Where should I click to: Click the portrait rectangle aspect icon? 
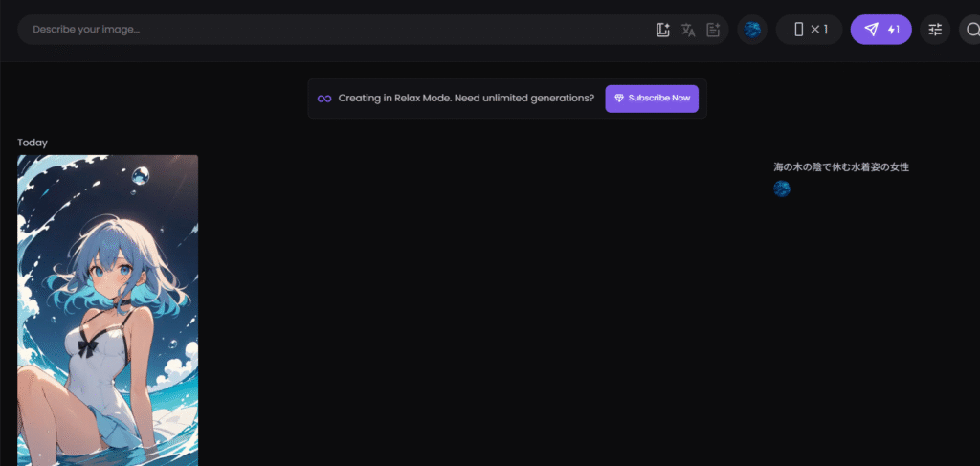coord(798,30)
